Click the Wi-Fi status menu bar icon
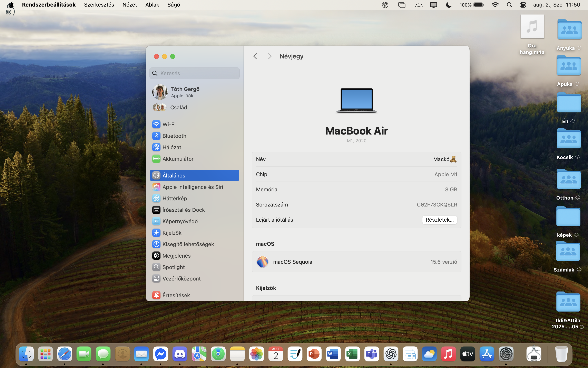Image resolution: width=588 pixels, height=368 pixels. pyautogui.click(x=495, y=5)
